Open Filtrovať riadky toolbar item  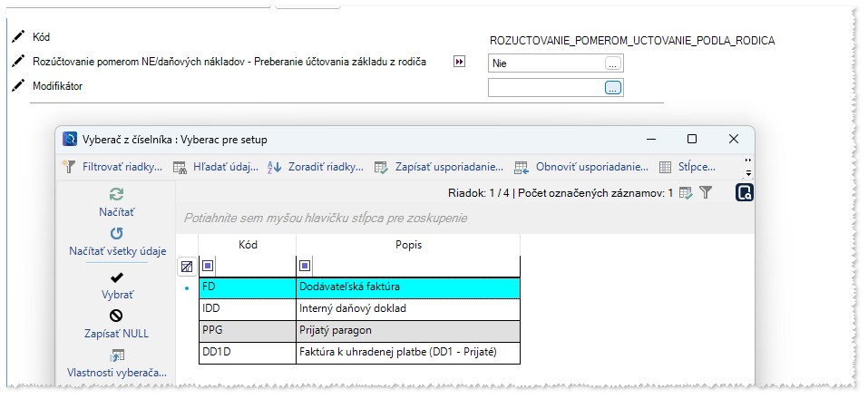pos(112,167)
